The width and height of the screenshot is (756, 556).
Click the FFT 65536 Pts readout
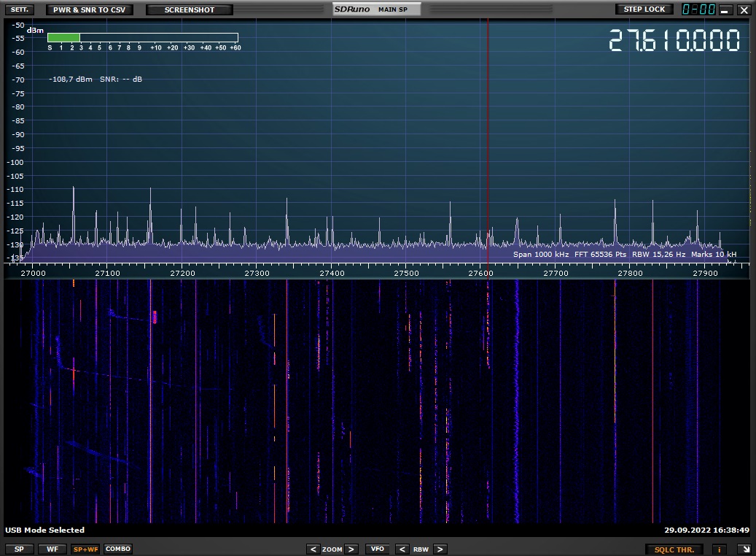600,255
